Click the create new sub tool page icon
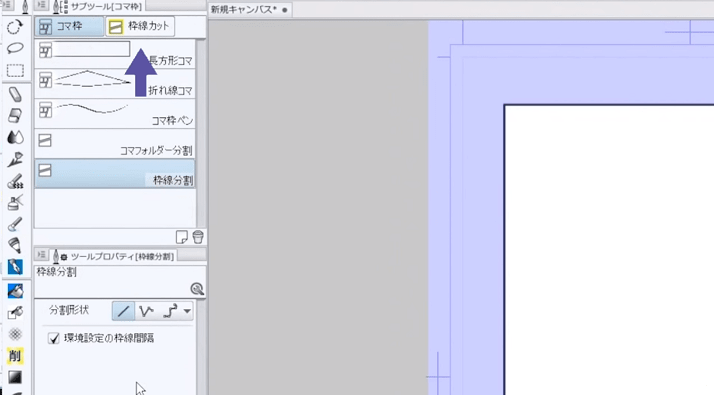Image resolution: width=714 pixels, height=395 pixels. click(182, 237)
